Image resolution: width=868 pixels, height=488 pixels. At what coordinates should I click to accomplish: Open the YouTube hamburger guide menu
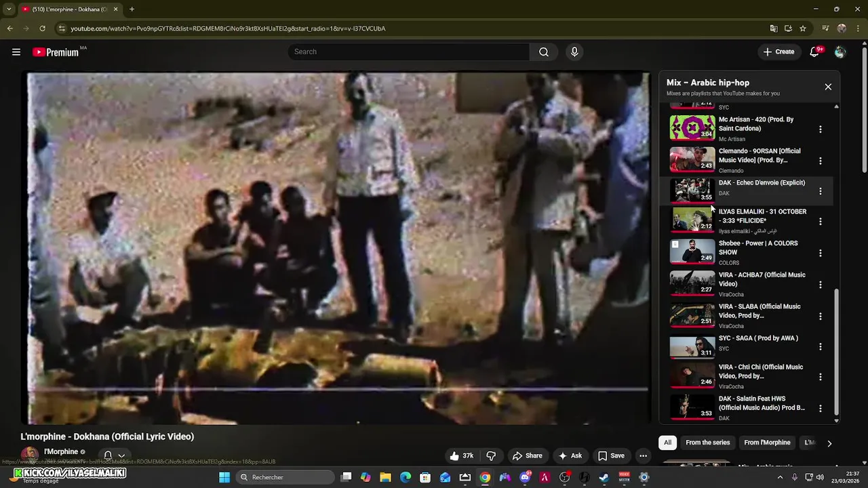click(x=16, y=52)
